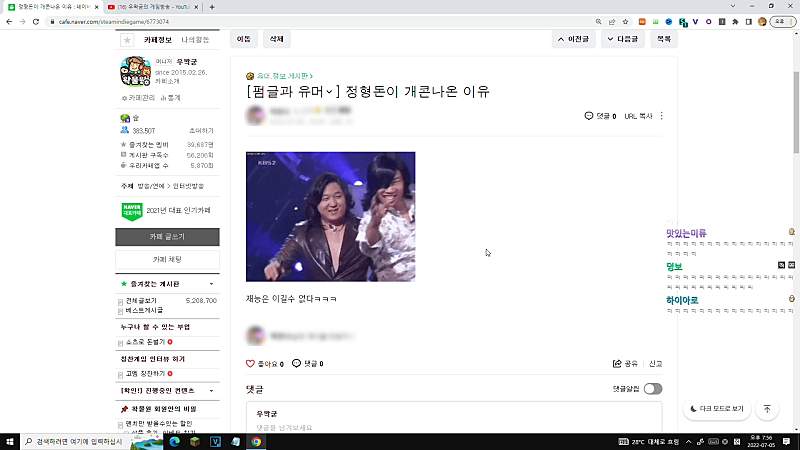800x450 pixels.
Task: Open the humor info board link
Action: (285, 76)
